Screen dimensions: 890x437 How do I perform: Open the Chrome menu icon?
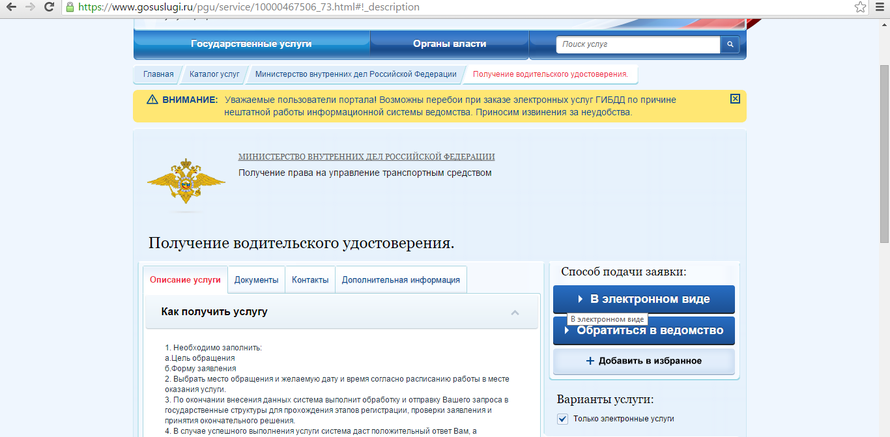coord(879,7)
